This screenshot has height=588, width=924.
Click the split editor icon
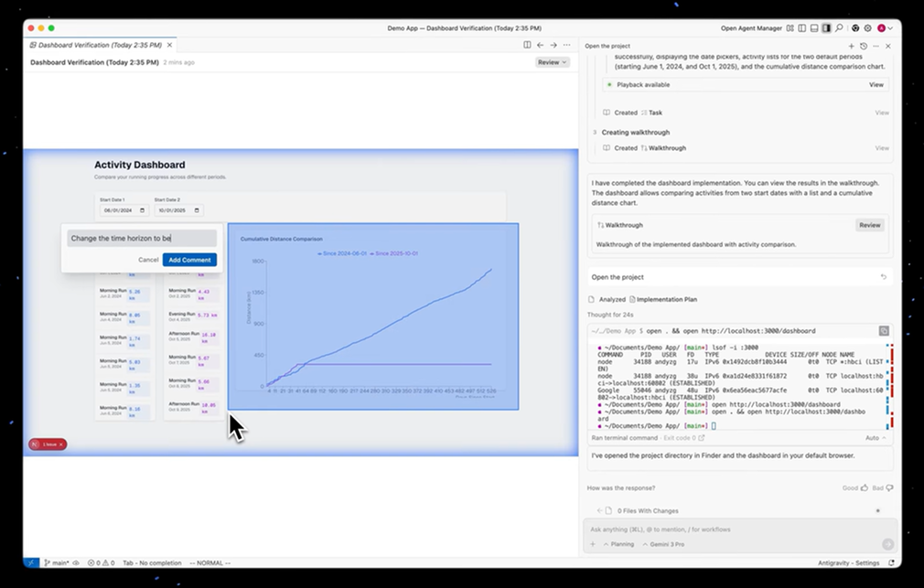click(x=527, y=45)
